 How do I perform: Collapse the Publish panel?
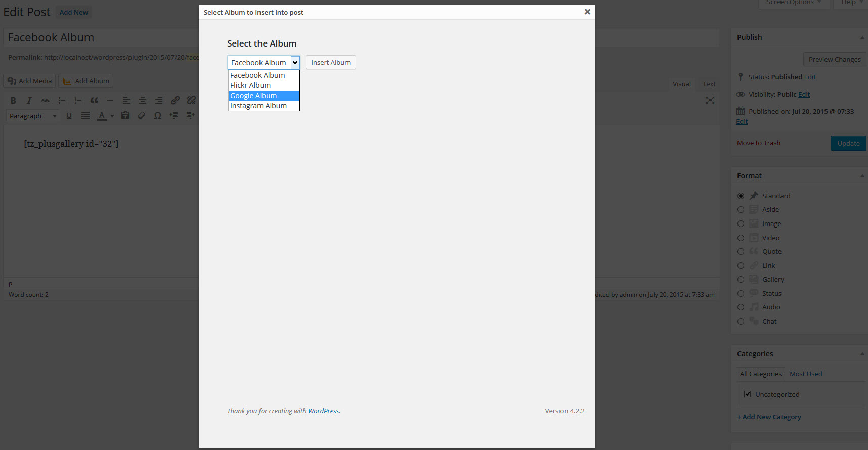point(862,37)
